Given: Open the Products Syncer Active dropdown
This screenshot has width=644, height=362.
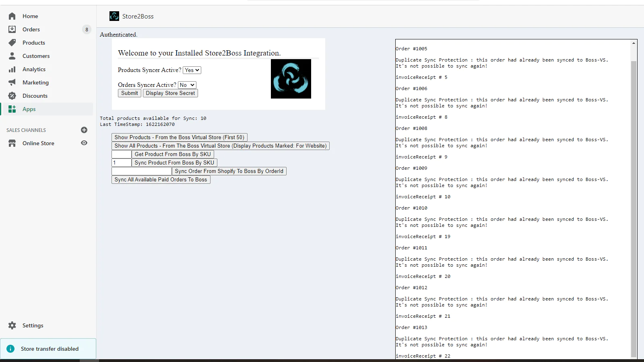Looking at the screenshot, I should 192,70.
